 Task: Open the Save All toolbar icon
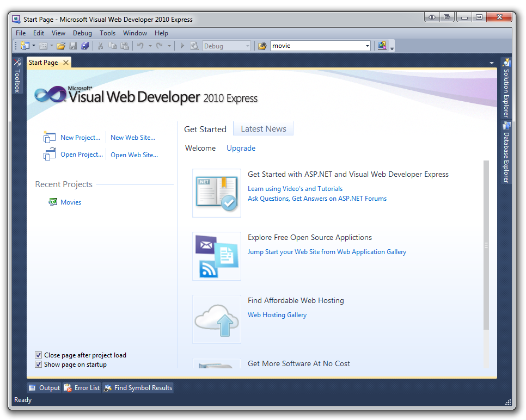click(85, 46)
